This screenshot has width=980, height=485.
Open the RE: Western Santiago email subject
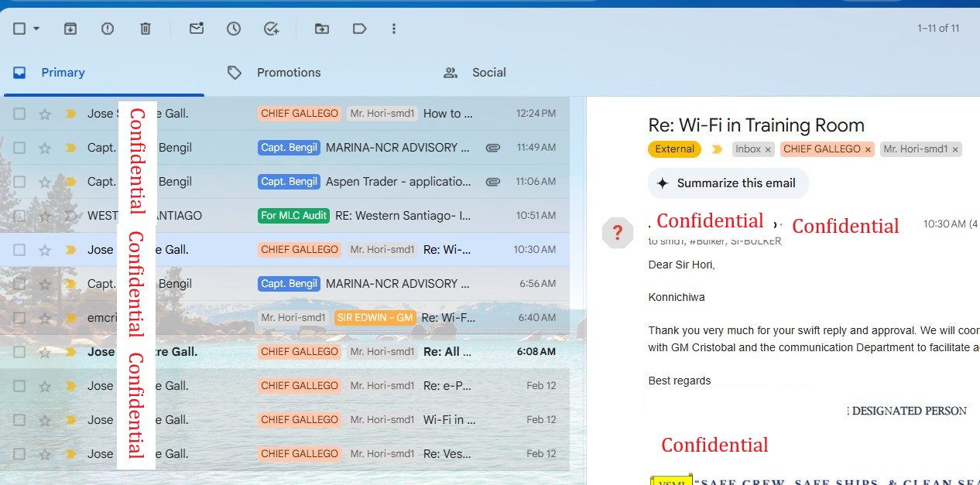point(403,216)
